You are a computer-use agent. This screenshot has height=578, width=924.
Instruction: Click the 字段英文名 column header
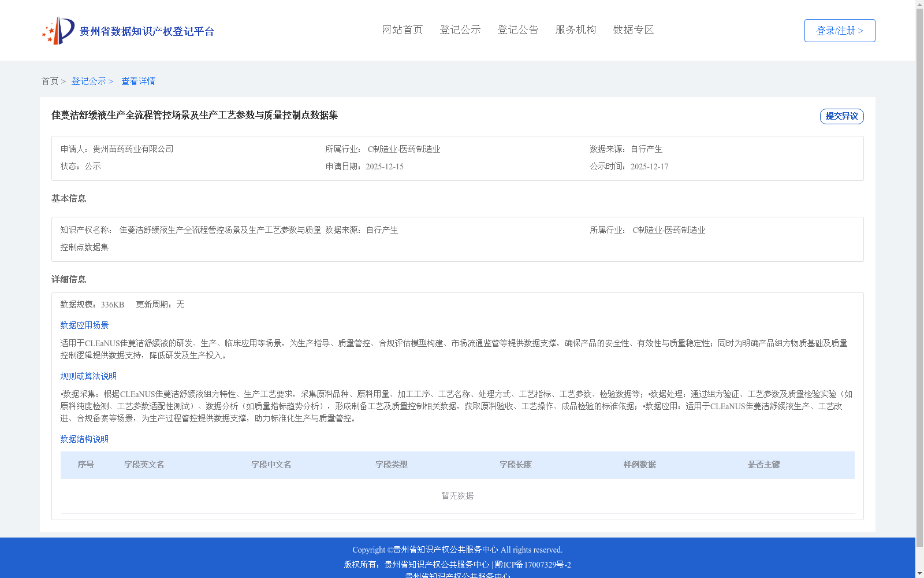point(144,465)
